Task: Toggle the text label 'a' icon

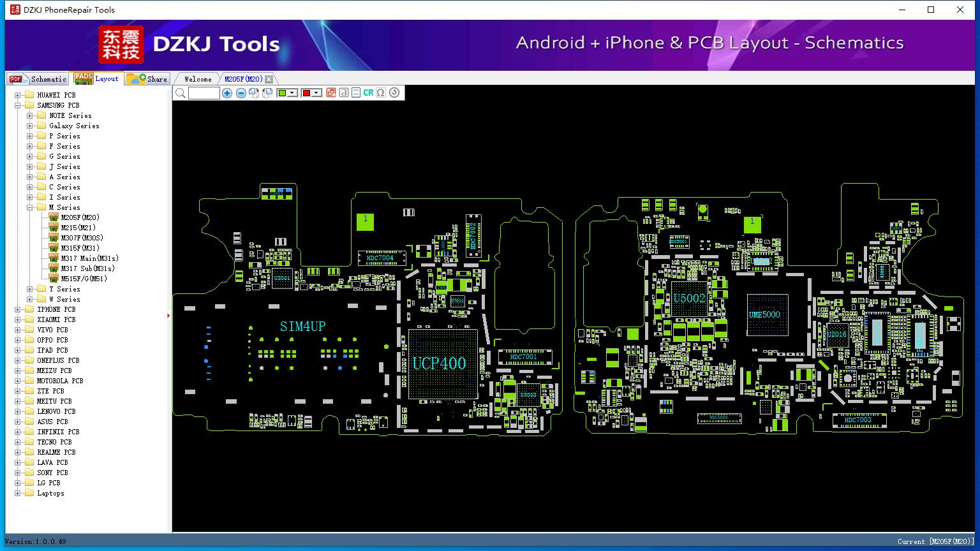Action: [x=344, y=93]
